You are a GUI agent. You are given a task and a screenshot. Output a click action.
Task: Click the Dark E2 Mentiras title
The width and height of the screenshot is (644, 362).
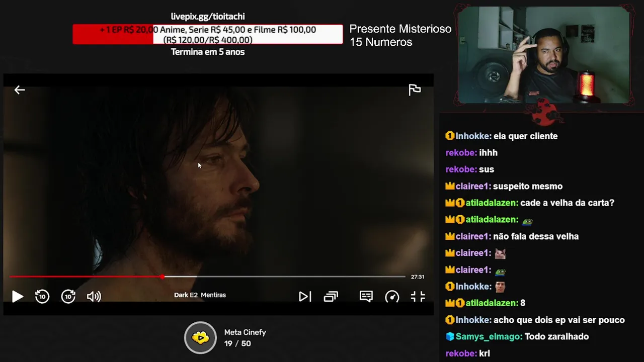pos(200,295)
